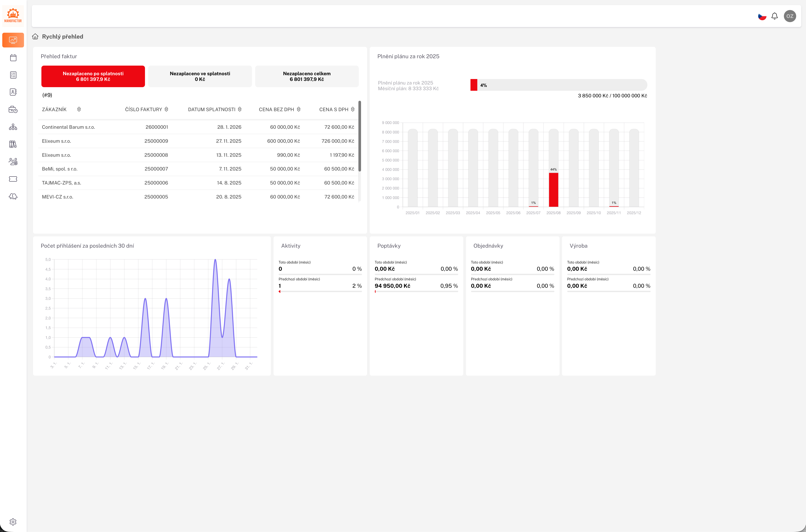Select the Nezaplaceno celkem tab
The image size is (806, 532).
(307, 76)
